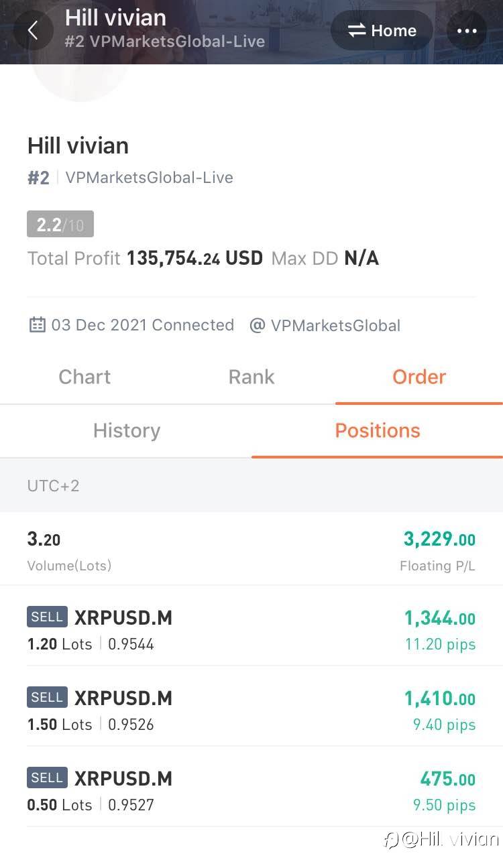503x868 pixels.
Task: Tap the calendar icon near connected date
Action: [37, 325]
